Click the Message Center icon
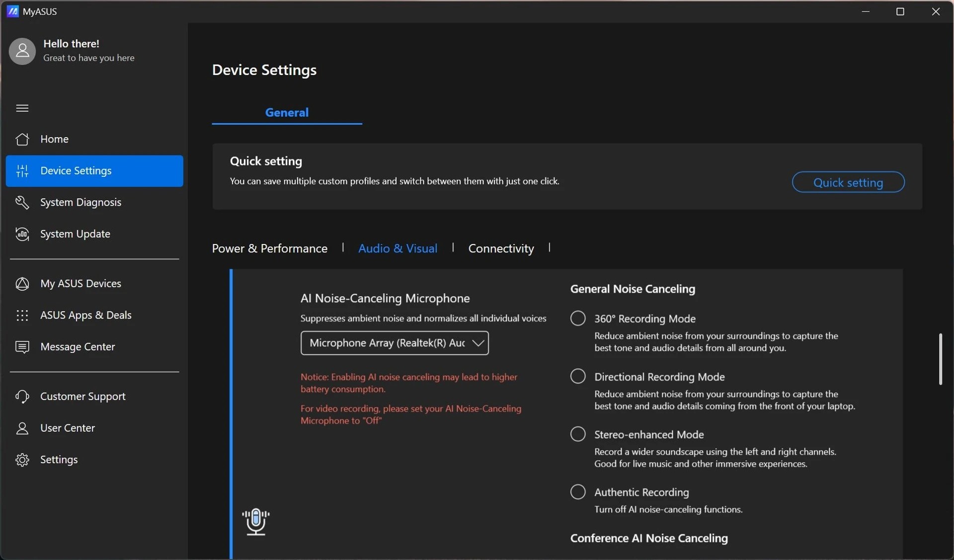The width and height of the screenshot is (954, 560). [22, 347]
